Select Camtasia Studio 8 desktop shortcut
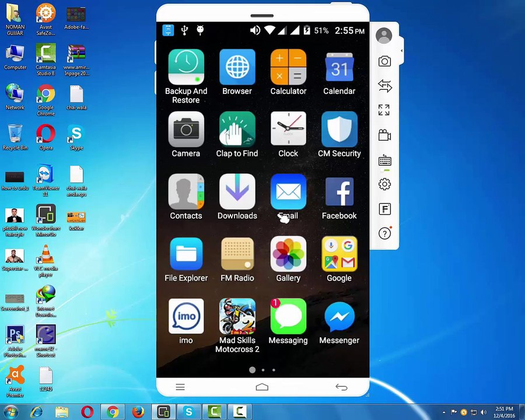This screenshot has height=420, width=525. click(45, 60)
